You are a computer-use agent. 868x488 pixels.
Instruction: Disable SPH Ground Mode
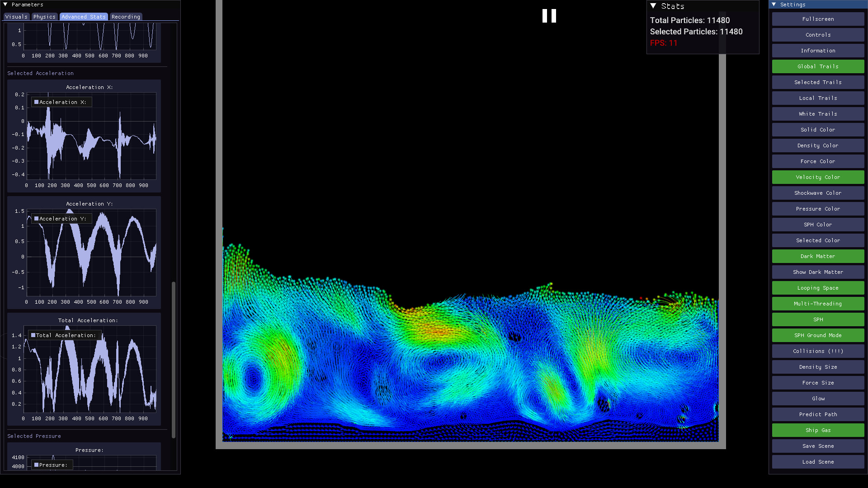coord(817,335)
